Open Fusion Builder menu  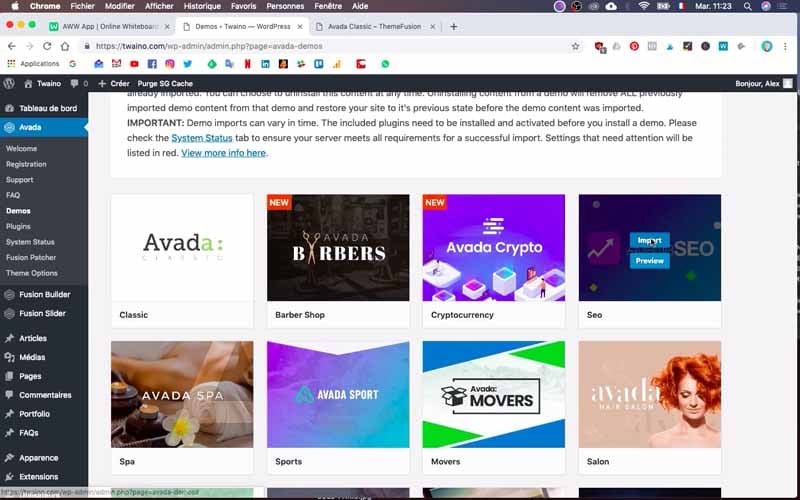(x=44, y=294)
